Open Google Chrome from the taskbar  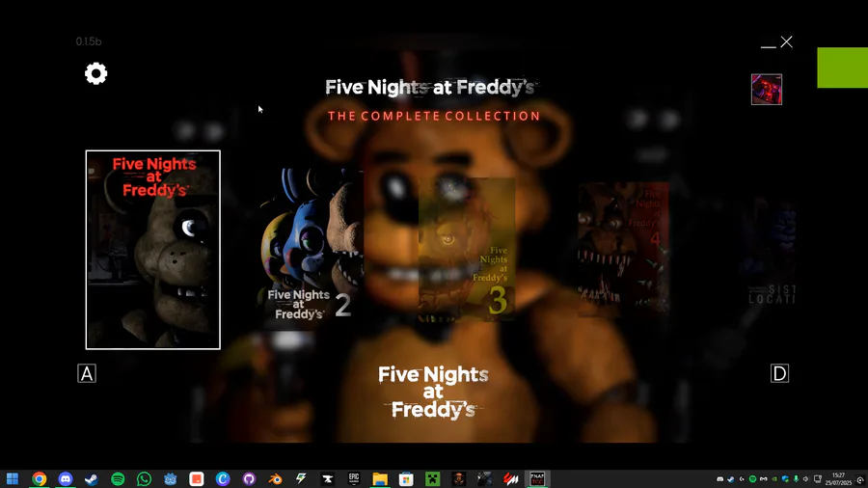39,478
